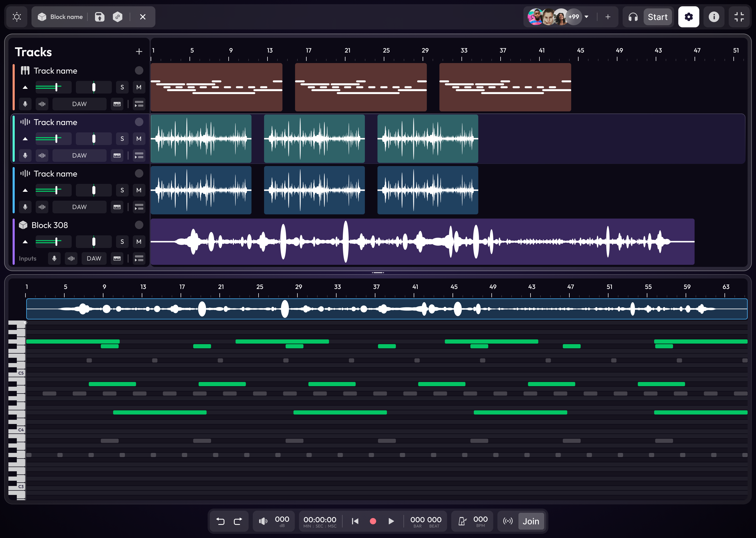
Task: Select the purple Block 308 audio clip
Action: coord(422,241)
